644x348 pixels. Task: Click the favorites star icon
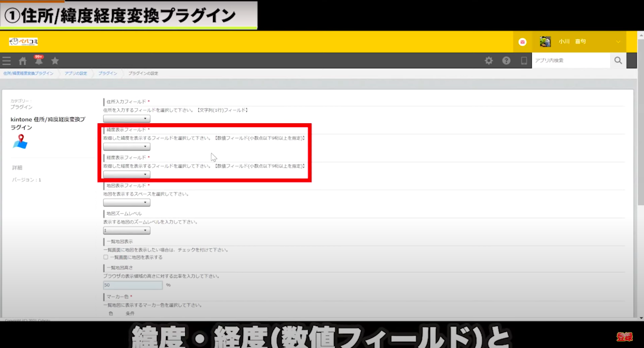click(55, 61)
